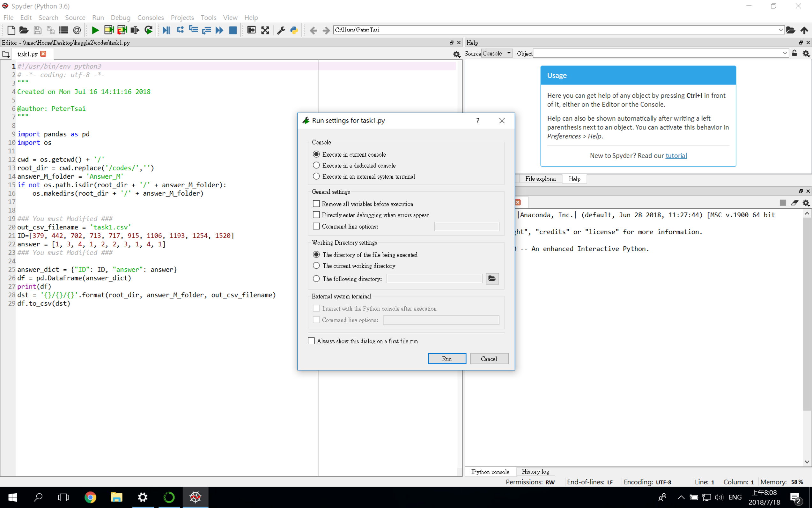
Task: Open the PYTHONPATH manager Python icon
Action: point(294,30)
